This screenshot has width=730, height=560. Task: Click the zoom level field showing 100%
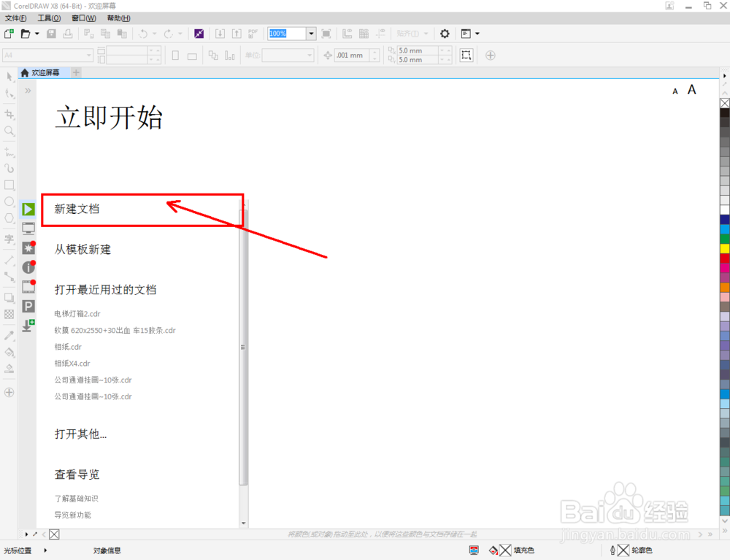[287, 34]
